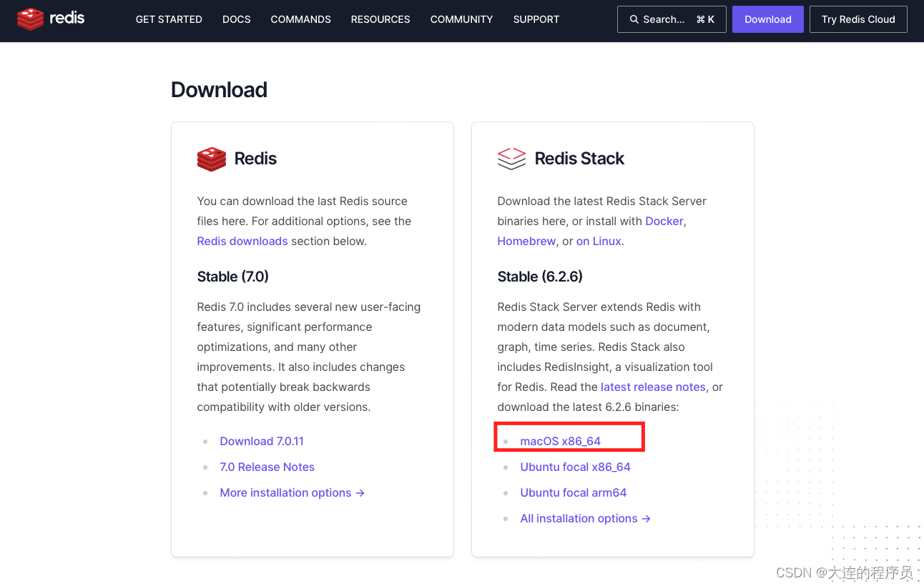The height and width of the screenshot is (586, 924).
Task: Open the COMMANDS section
Action: tap(300, 19)
